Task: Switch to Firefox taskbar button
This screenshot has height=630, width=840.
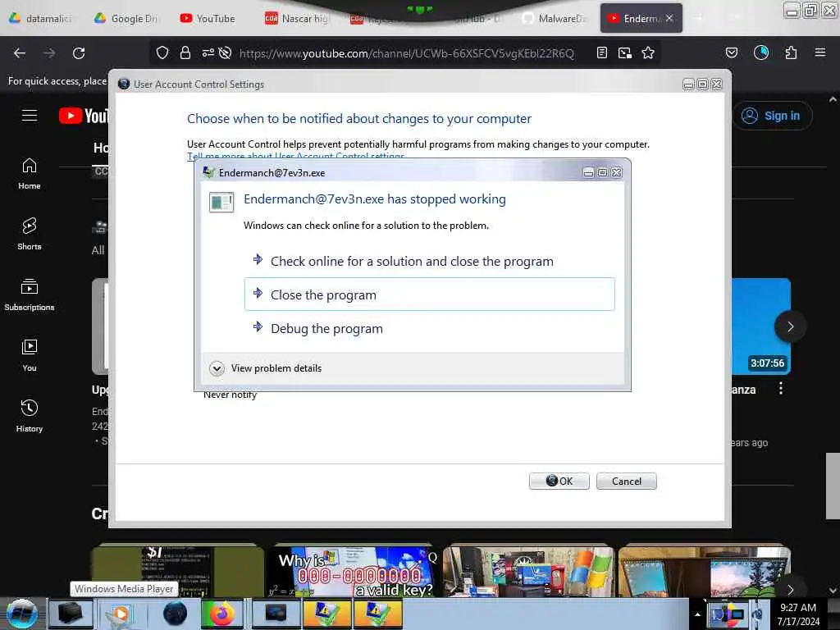Action: point(221,614)
